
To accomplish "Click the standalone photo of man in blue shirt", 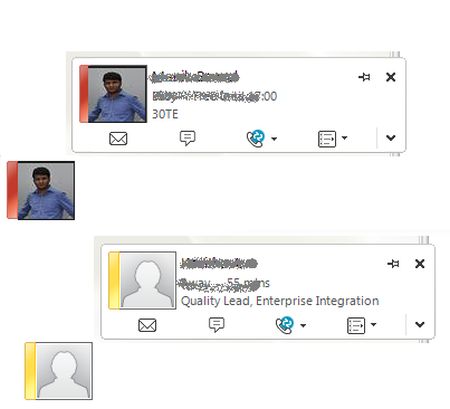I will 41,190.
